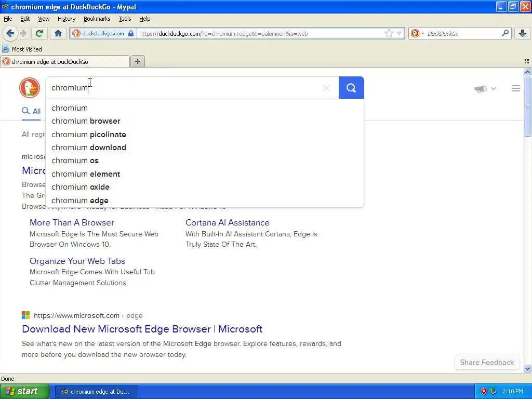Open the View menu
Viewport: 532px width, 399px height.
[x=44, y=19]
